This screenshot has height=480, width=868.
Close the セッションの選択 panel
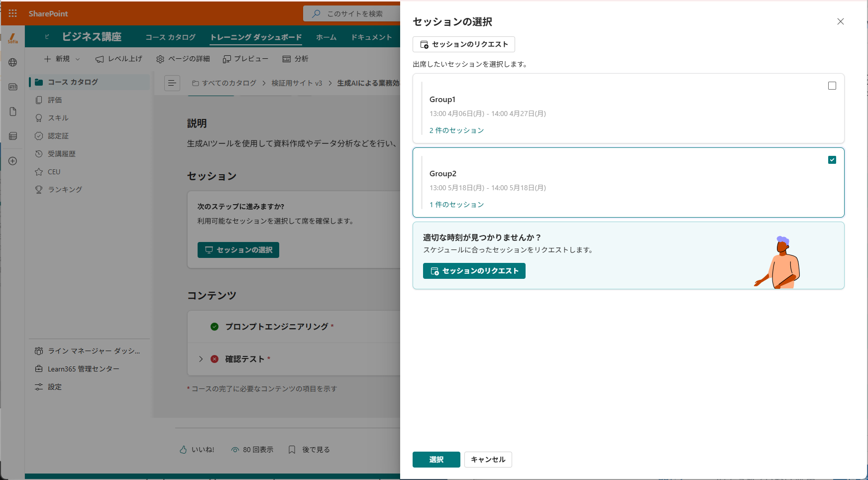841,21
